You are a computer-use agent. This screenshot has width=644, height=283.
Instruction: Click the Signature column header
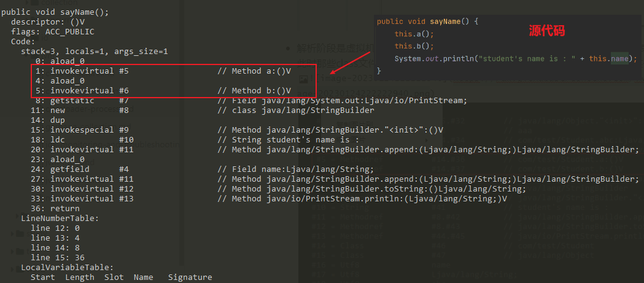pos(190,277)
